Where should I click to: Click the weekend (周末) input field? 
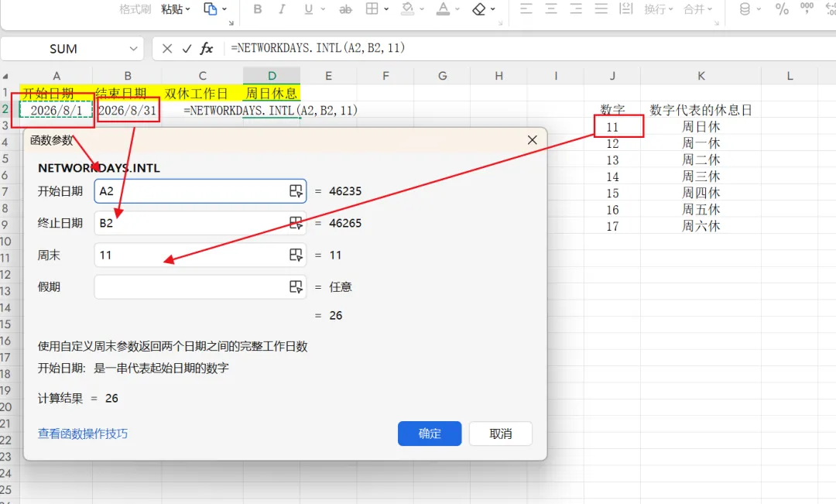(200, 255)
